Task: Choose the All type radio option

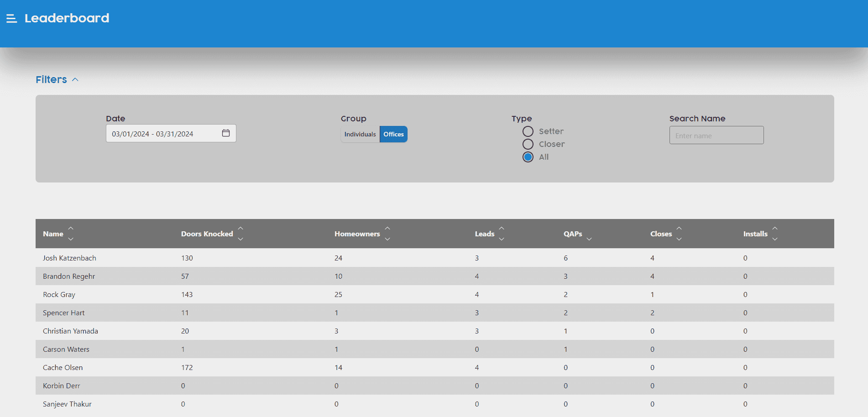Action: 528,157
